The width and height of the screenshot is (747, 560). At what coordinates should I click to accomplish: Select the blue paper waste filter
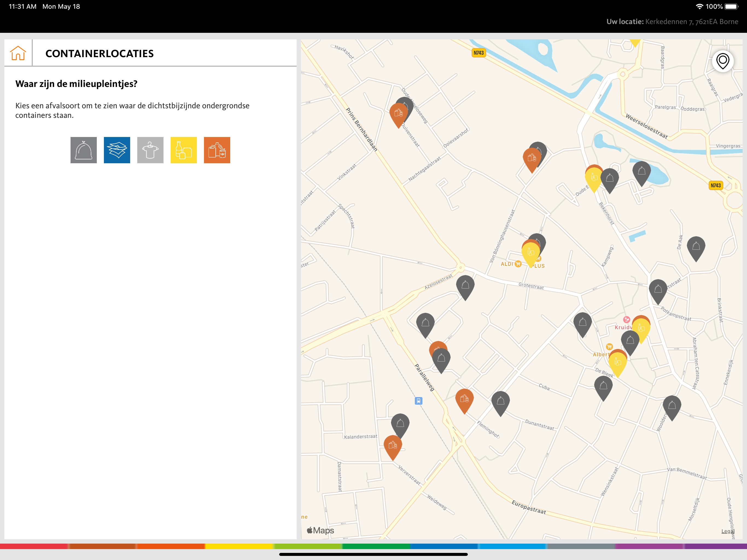[117, 150]
